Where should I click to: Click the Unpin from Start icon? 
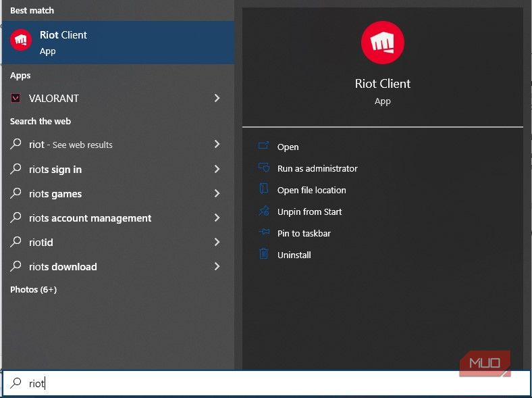point(263,211)
